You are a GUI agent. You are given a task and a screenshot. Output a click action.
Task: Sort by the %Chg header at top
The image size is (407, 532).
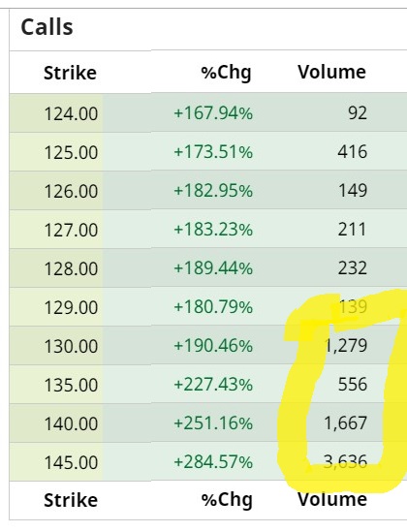point(226,73)
